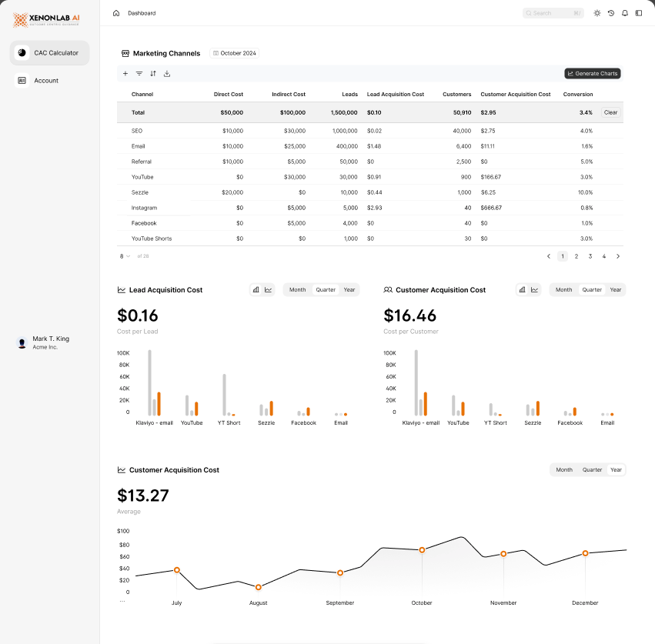Click the next page chevron
Image resolution: width=655 pixels, height=644 pixels.
click(618, 255)
